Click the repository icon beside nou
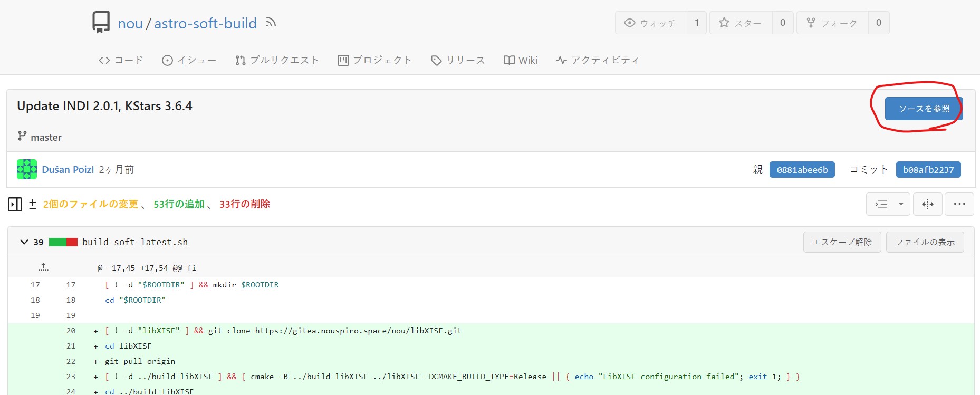This screenshot has height=395, width=980. pyautogui.click(x=101, y=23)
